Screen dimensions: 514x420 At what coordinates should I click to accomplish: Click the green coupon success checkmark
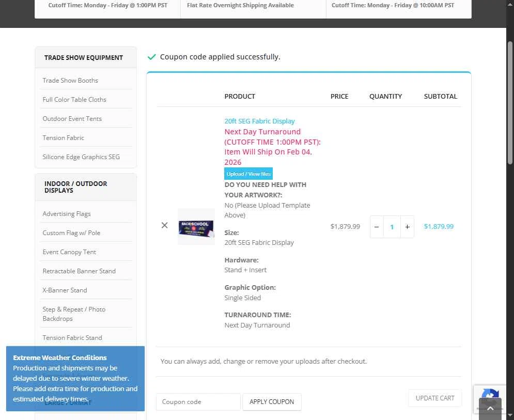[x=151, y=57]
